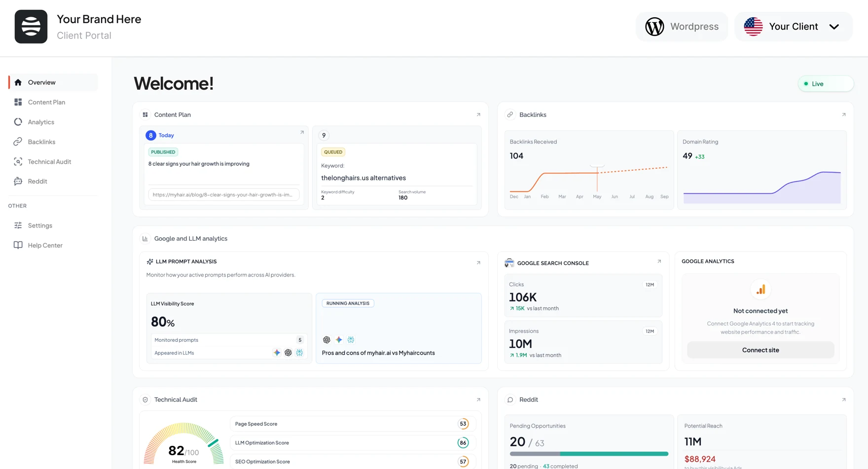Click the RUNNING ANALYSIS badge
This screenshot has width=868, height=469.
[x=348, y=303]
